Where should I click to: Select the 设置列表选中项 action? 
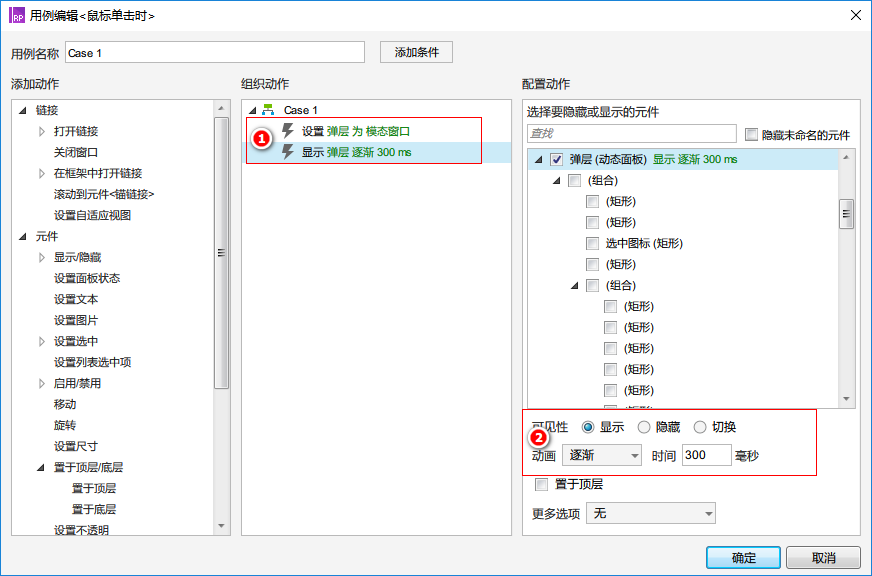tap(92, 363)
